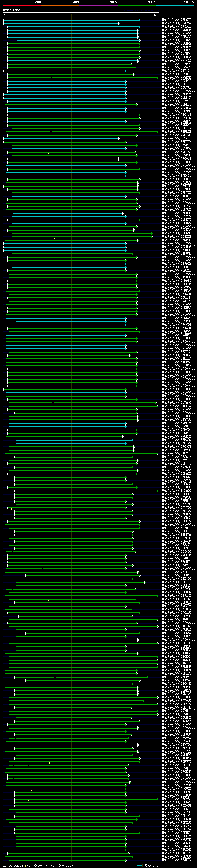
Task: Select the UniRef100_B4KXL7 label
Action: pyautogui.click(x=177, y=453)
